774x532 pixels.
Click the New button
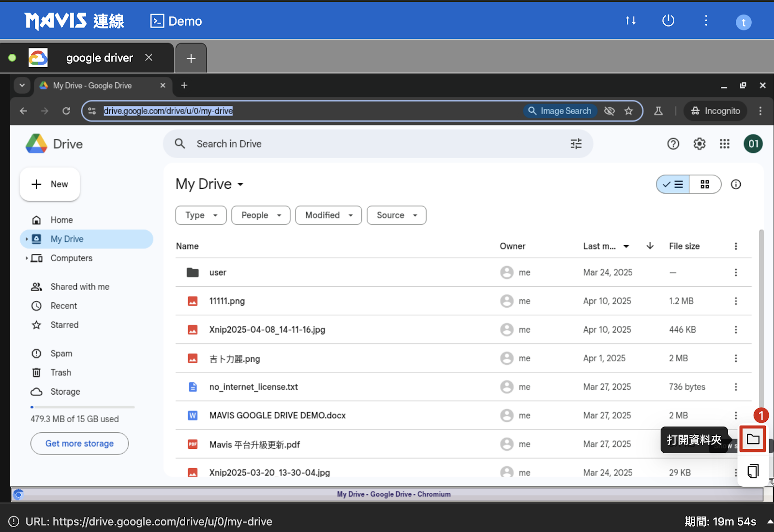[x=50, y=184]
